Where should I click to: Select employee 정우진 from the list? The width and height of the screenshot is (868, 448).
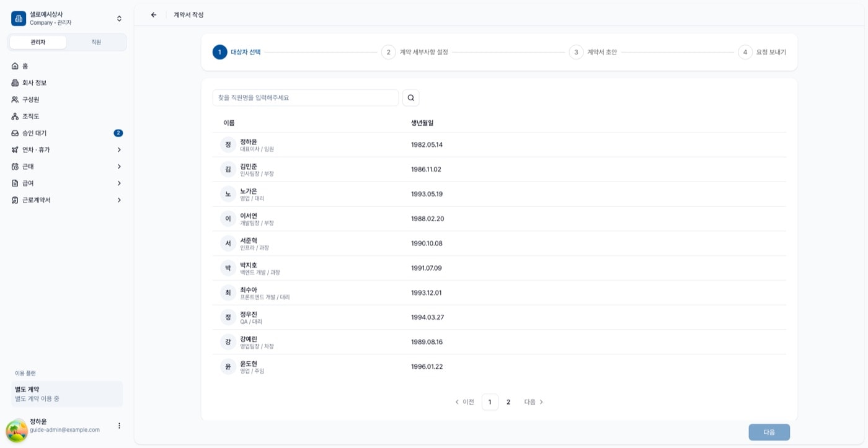499,317
